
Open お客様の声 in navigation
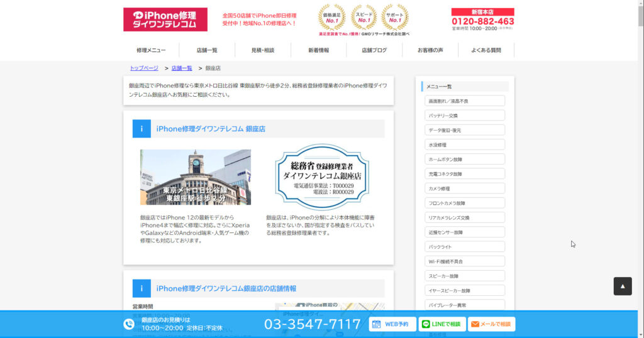[x=430, y=50]
